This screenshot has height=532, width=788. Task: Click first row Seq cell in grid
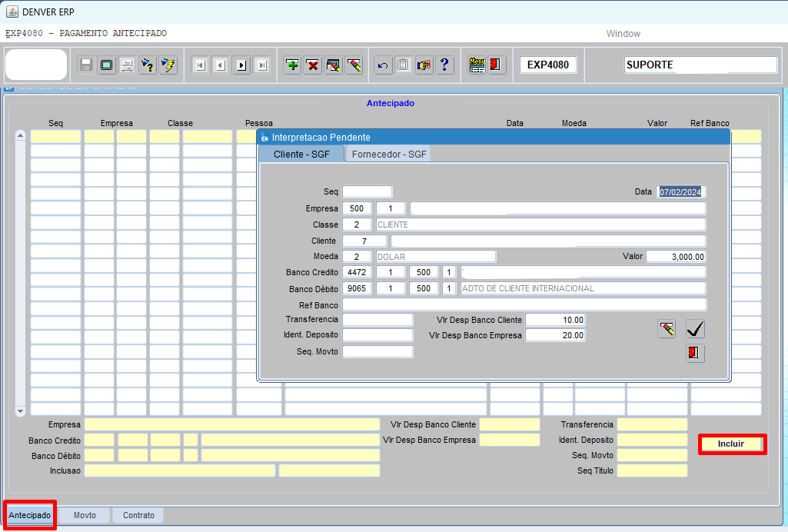tap(56, 137)
